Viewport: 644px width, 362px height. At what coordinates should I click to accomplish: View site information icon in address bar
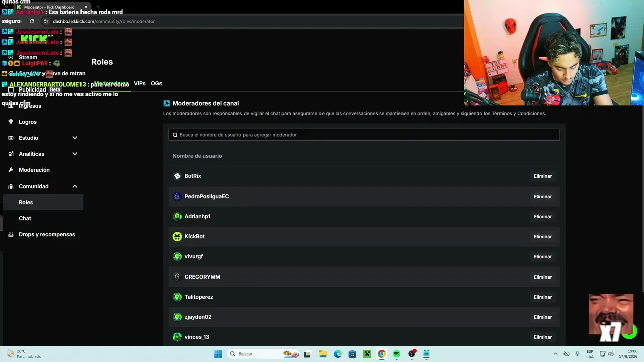(46, 21)
